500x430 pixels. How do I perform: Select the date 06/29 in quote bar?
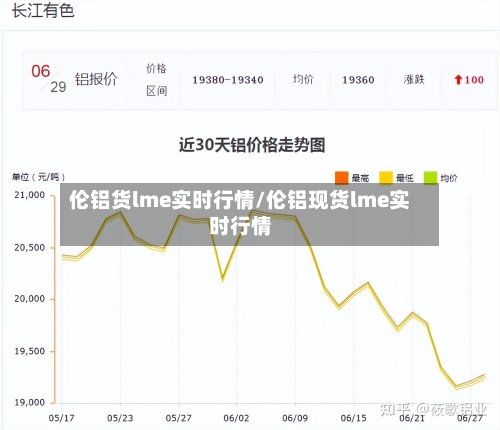click(49, 79)
